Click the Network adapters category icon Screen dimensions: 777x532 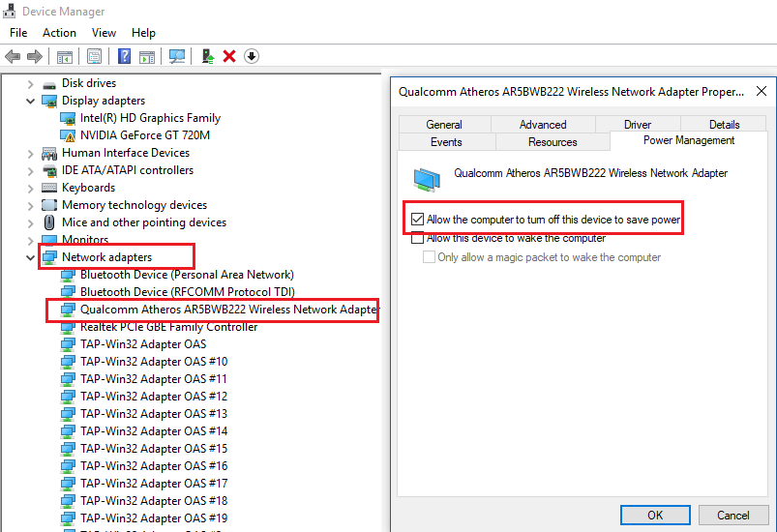pos(49,257)
